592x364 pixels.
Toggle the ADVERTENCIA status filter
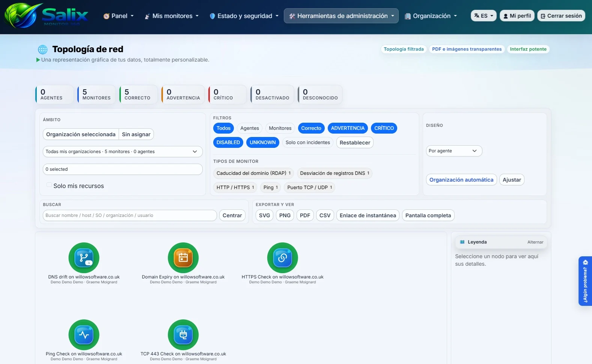[x=348, y=128]
